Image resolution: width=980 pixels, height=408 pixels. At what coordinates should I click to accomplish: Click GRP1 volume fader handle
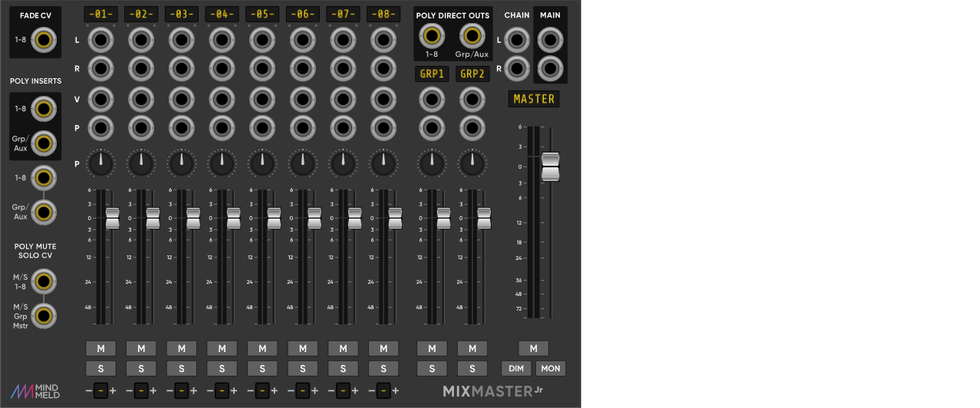[443, 218]
